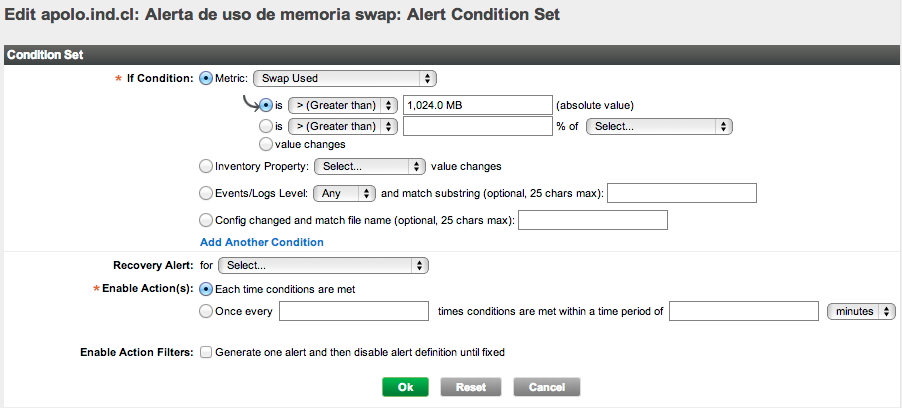Open the percentage comparison operator dropdown

click(x=342, y=126)
